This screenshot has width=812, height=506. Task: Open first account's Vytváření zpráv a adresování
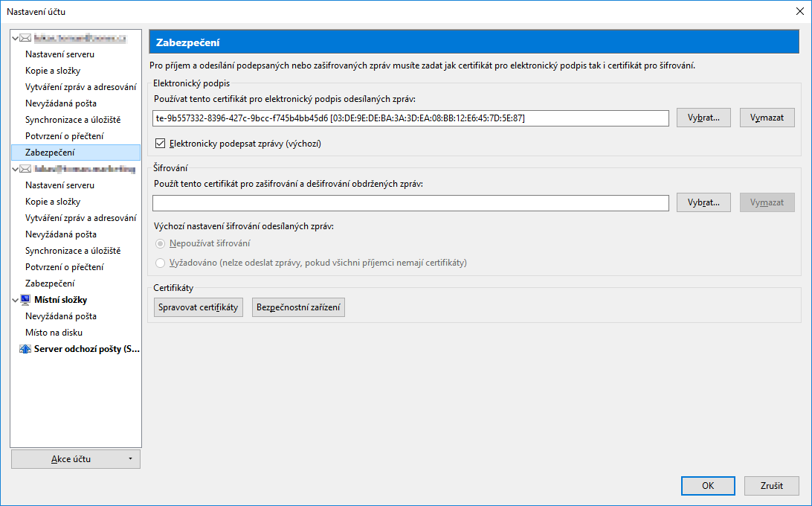tap(81, 87)
